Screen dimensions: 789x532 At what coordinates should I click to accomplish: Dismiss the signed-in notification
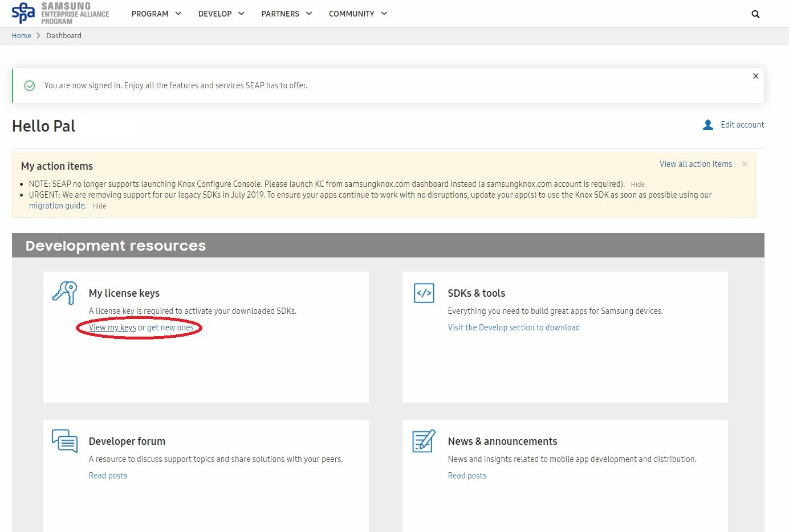coord(755,76)
